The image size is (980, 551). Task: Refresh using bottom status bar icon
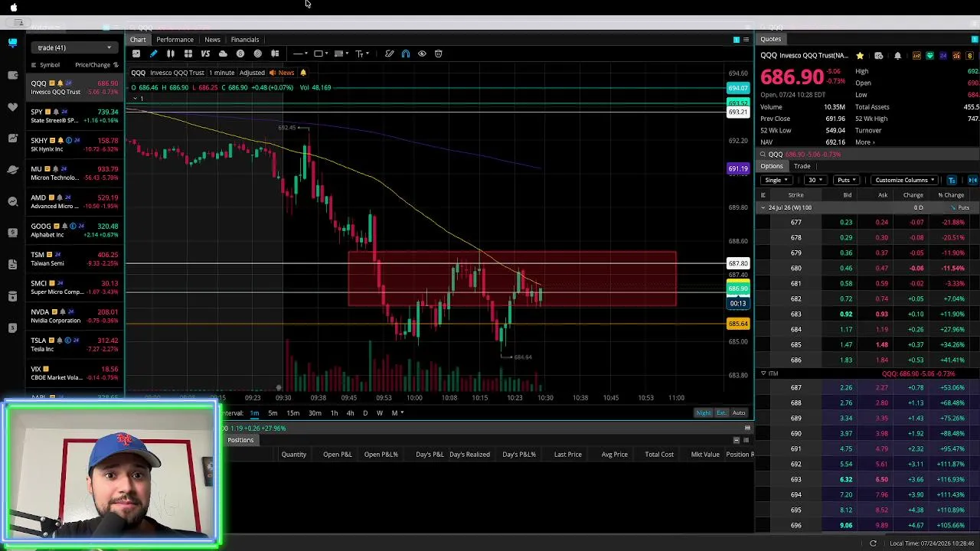(873, 543)
